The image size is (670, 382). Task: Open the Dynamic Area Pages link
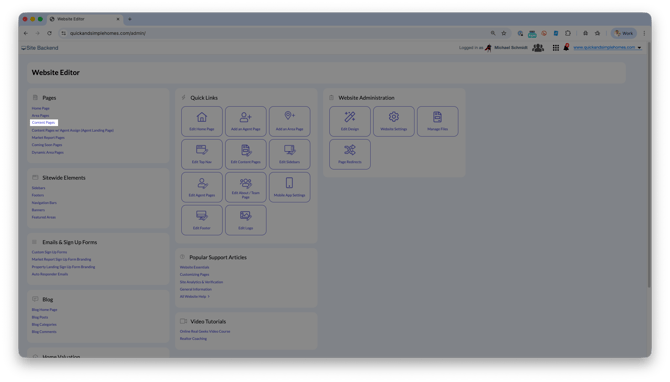pos(47,153)
